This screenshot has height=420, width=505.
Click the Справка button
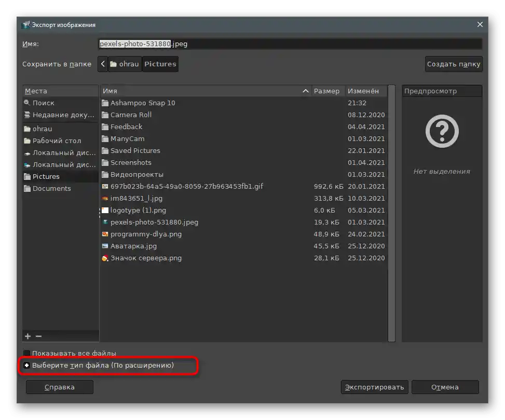[60, 387]
